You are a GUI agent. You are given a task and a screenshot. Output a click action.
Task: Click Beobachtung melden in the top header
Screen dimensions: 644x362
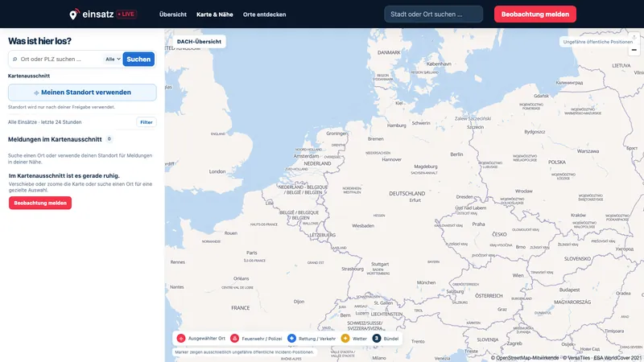tap(535, 14)
